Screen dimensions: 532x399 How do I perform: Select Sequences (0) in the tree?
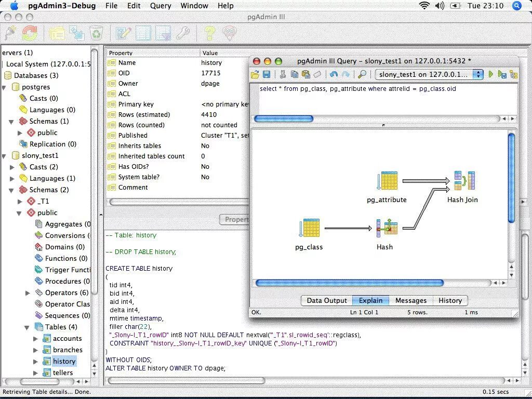(x=67, y=316)
